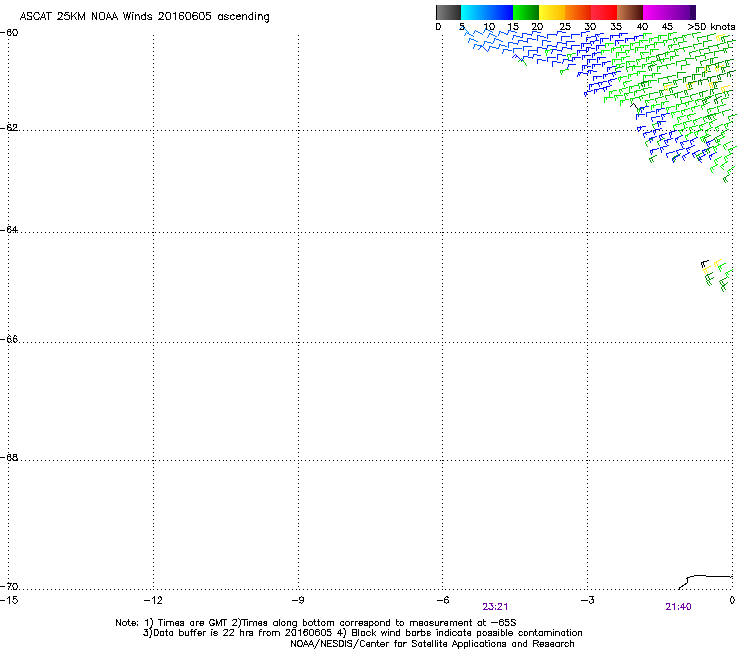740x650 pixels.
Task: Click the ">50 knots" legend label
Action: click(x=711, y=27)
